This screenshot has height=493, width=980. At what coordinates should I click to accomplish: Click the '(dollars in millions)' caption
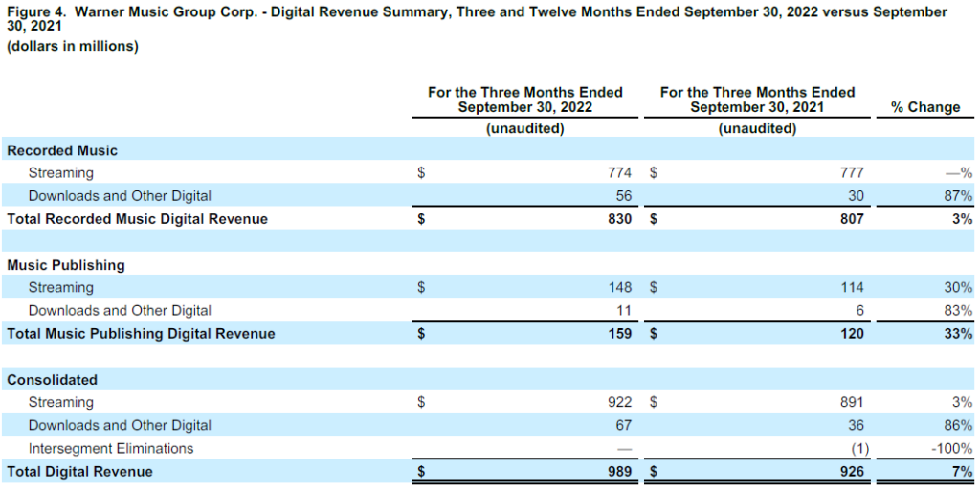[73, 46]
